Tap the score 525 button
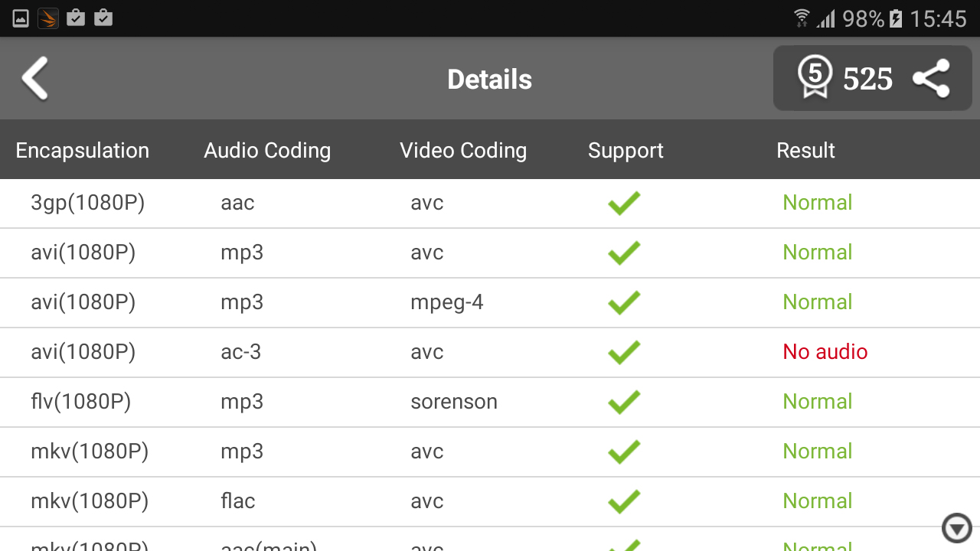The width and height of the screenshot is (980, 551). [867, 79]
